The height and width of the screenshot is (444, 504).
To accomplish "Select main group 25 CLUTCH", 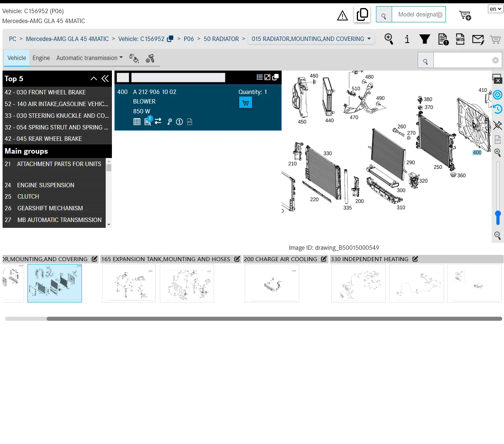I will [54, 196].
